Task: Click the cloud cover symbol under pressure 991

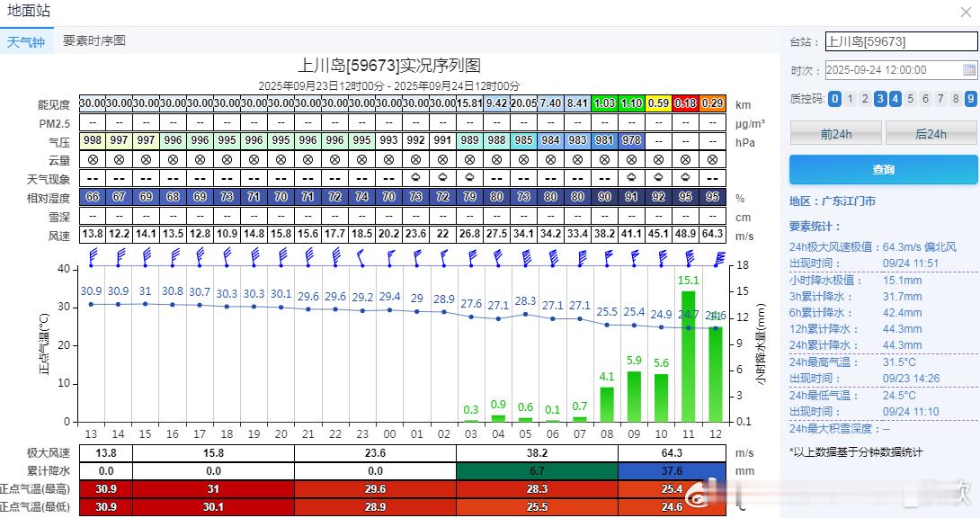Action: tap(442, 159)
